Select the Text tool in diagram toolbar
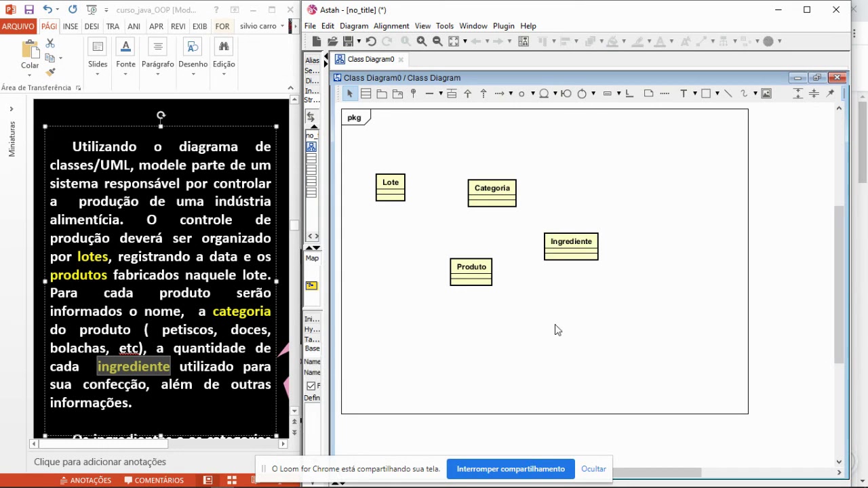This screenshot has height=488, width=868. coord(684,94)
